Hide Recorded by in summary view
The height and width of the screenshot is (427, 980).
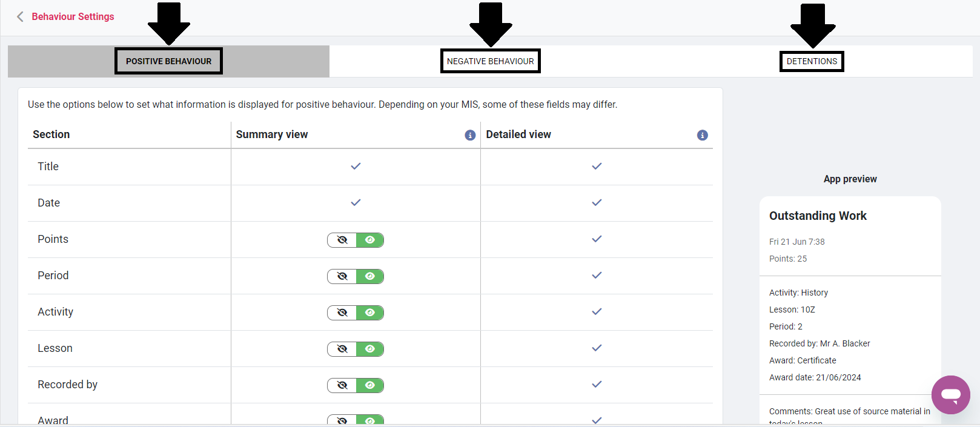[342, 385]
